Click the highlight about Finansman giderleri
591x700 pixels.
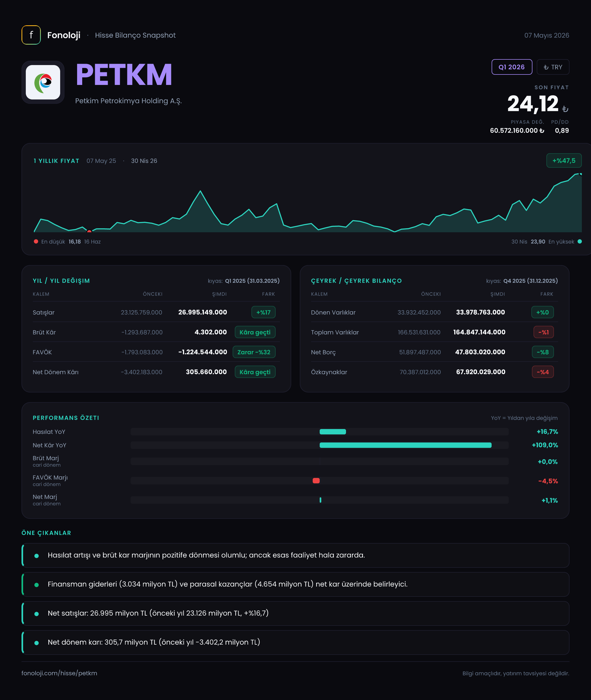click(295, 584)
